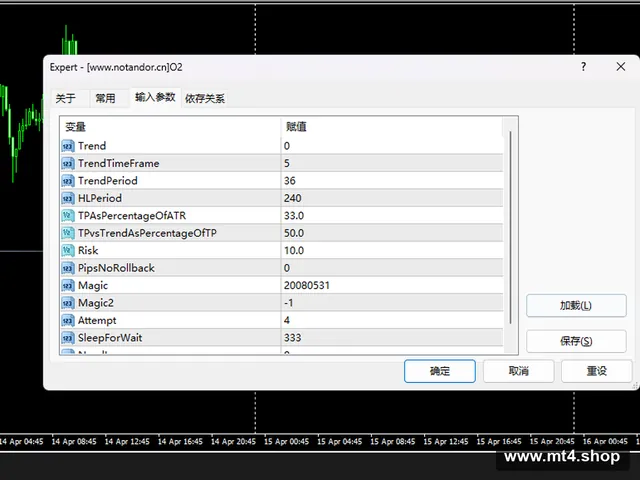
Task: Click the 14 Apr 12:45 chart time label
Action: (127, 442)
